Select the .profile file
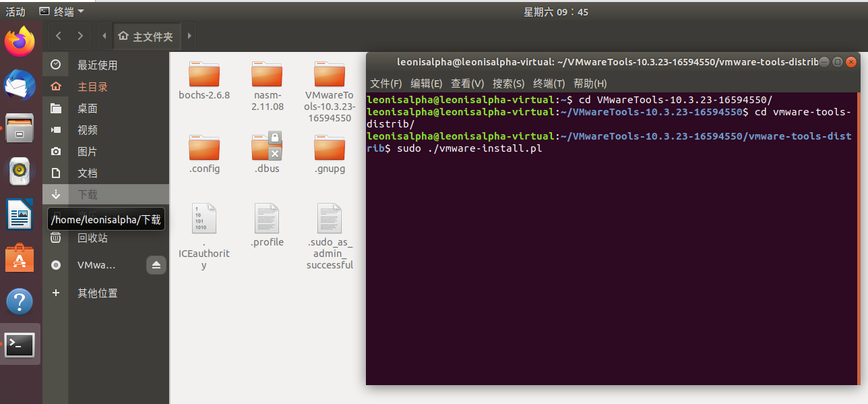This screenshot has width=868, height=404. pos(267,225)
